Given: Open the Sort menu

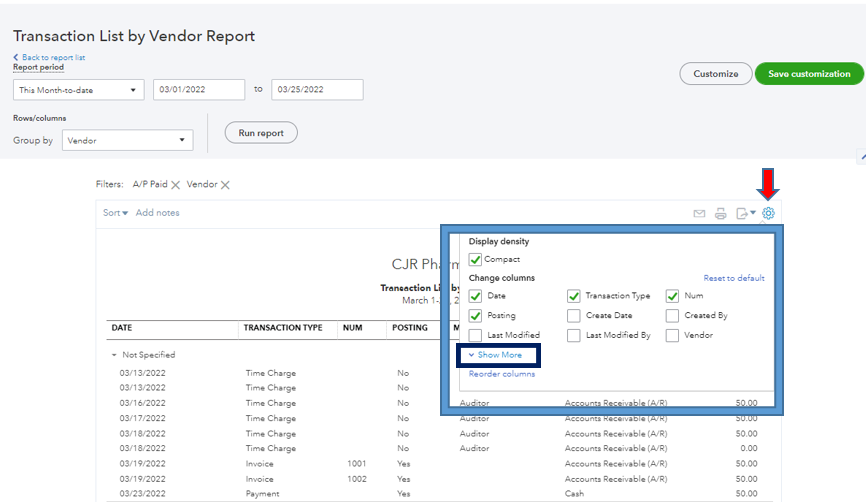Looking at the screenshot, I should point(115,213).
